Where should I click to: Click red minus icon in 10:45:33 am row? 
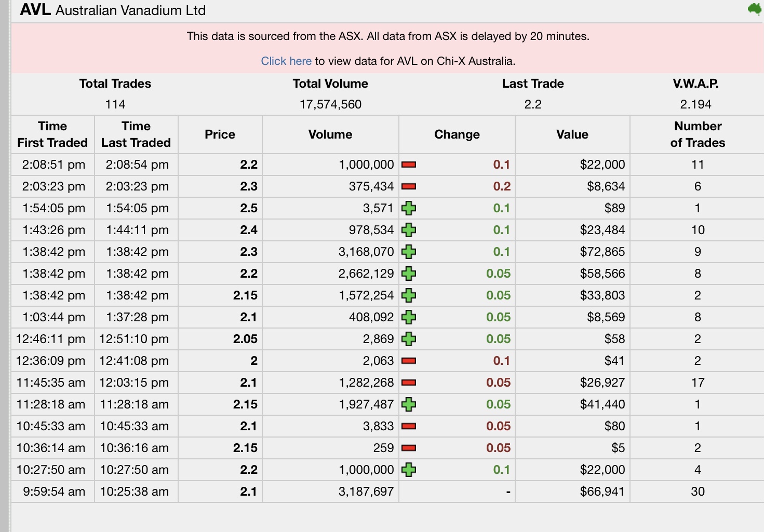[x=409, y=426]
